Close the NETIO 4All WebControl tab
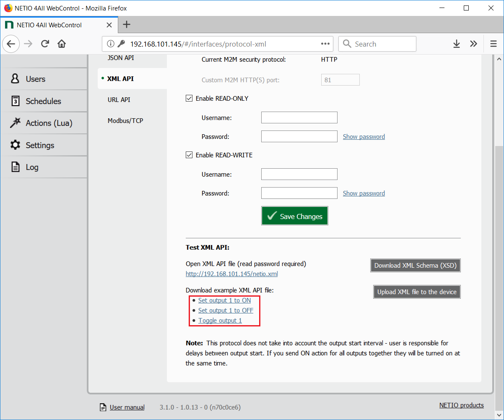The width and height of the screenshot is (504, 420). pyautogui.click(x=109, y=25)
